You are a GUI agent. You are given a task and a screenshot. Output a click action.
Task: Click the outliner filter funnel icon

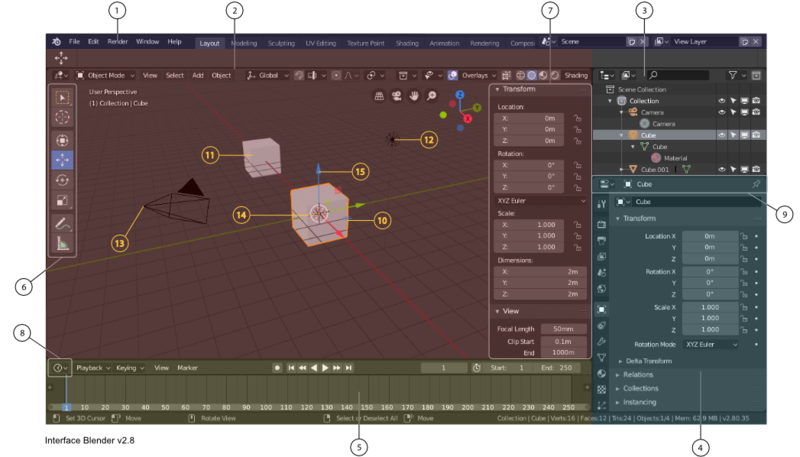pyautogui.click(x=733, y=75)
